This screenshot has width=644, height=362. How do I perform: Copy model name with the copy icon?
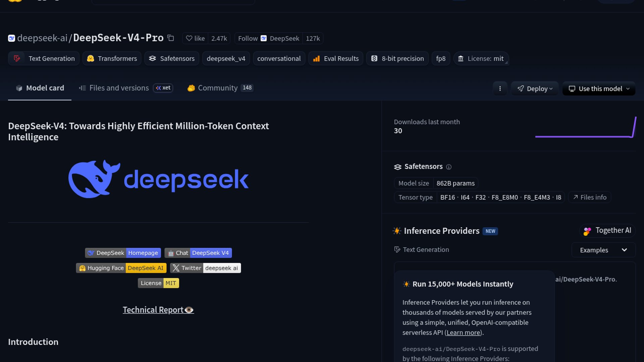pos(171,38)
